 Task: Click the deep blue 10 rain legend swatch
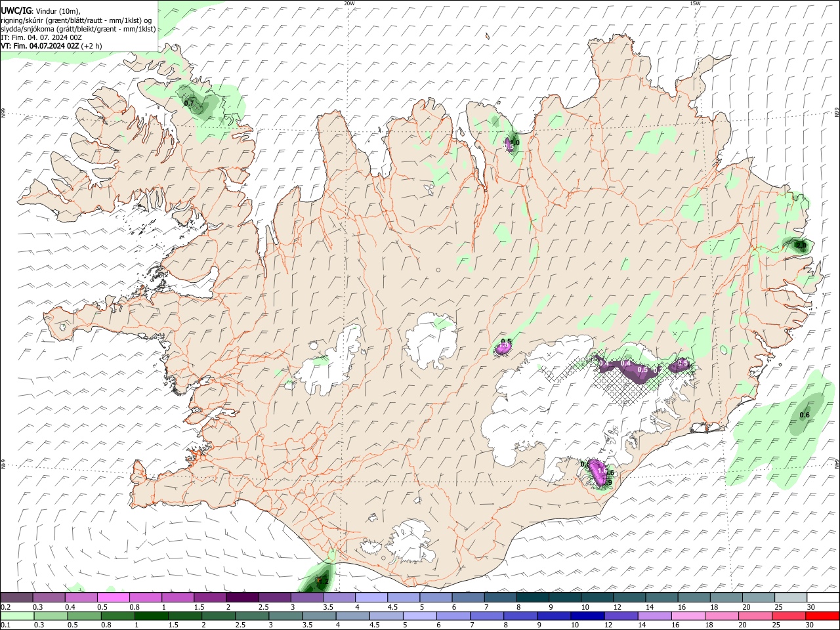[x=587, y=616]
